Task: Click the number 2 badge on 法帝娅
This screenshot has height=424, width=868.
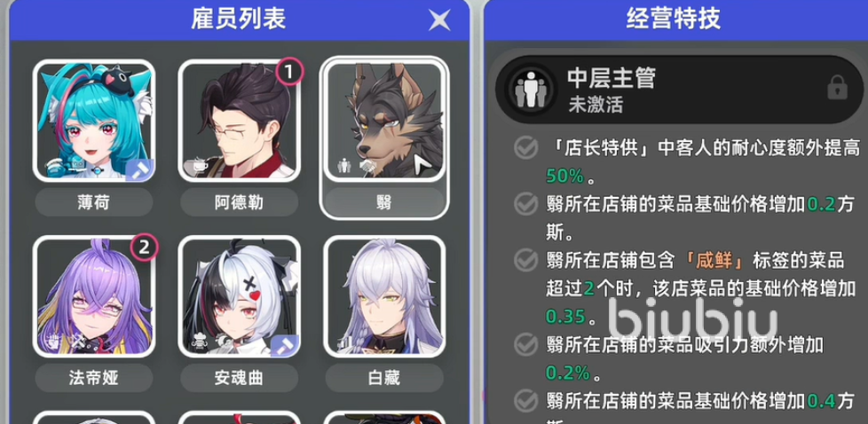Action: tap(144, 247)
